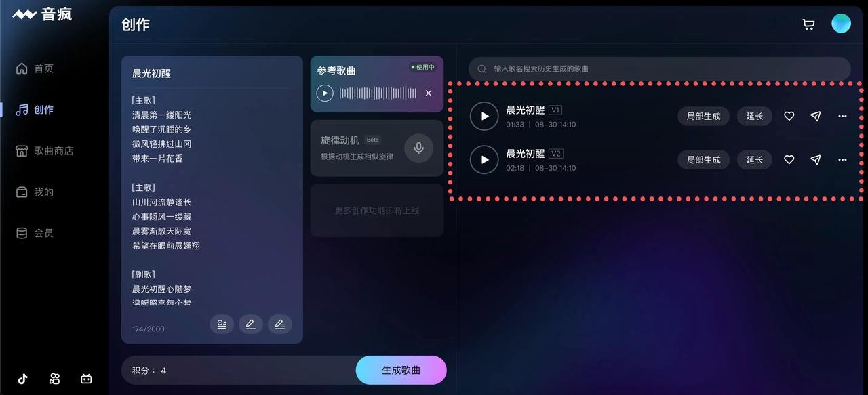
Task: Focus the song history search field
Action: tap(659, 68)
